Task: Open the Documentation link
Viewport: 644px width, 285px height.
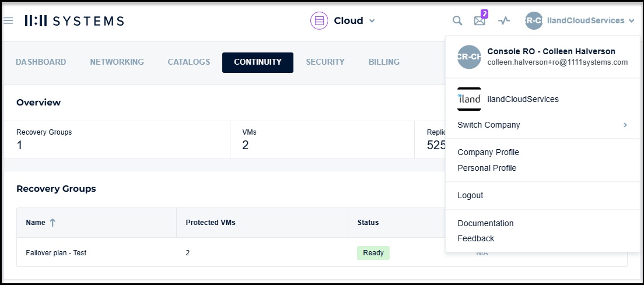Action: (485, 223)
